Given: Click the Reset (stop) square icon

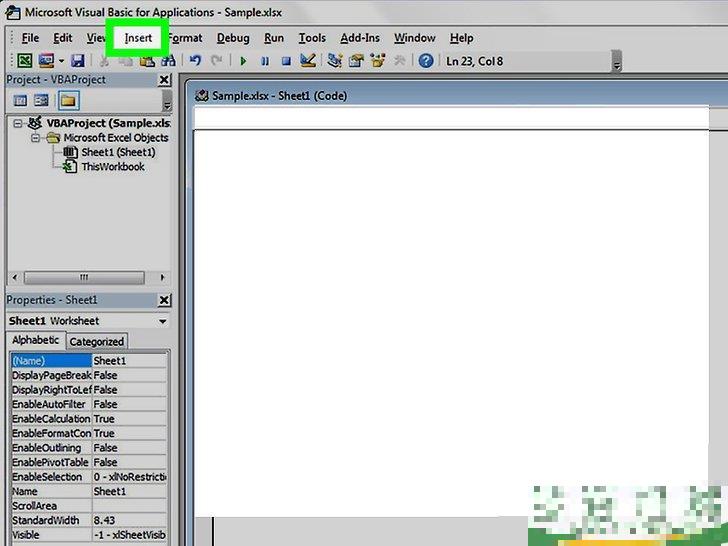Looking at the screenshot, I should coord(286,61).
